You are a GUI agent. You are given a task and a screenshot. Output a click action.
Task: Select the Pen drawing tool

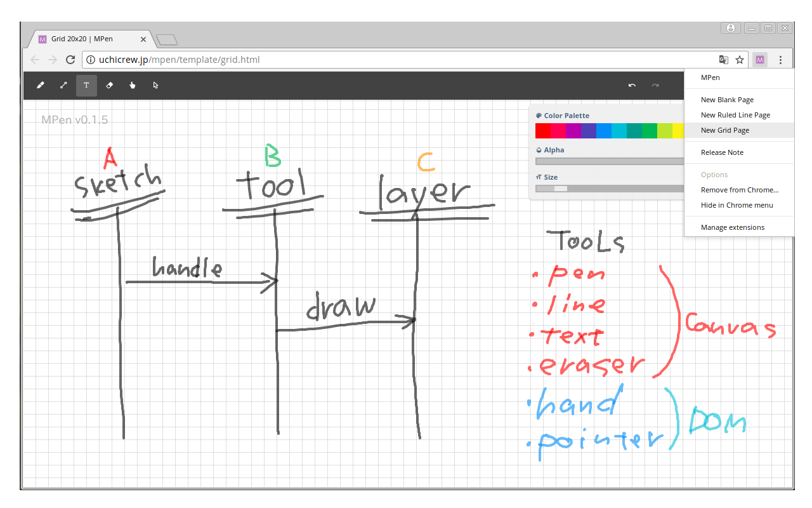[41, 85]
